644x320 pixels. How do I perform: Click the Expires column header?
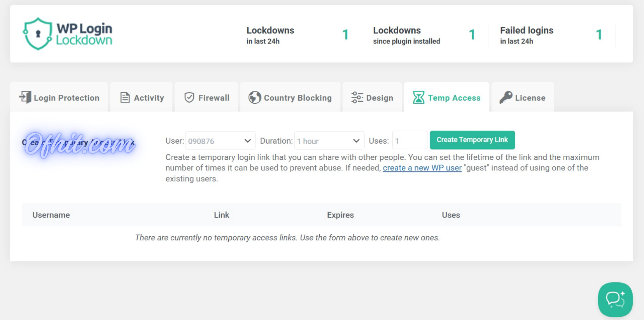[340, 215]
